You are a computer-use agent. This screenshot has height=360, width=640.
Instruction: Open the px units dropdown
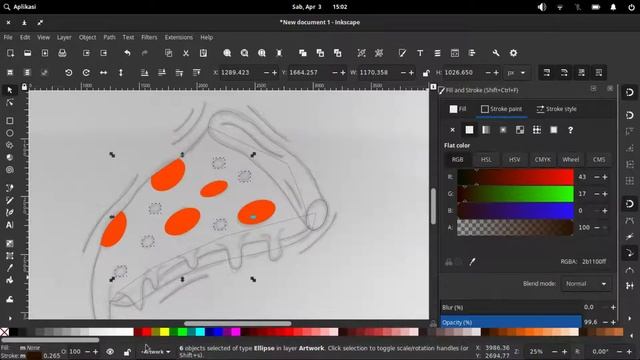coord(516,73)
